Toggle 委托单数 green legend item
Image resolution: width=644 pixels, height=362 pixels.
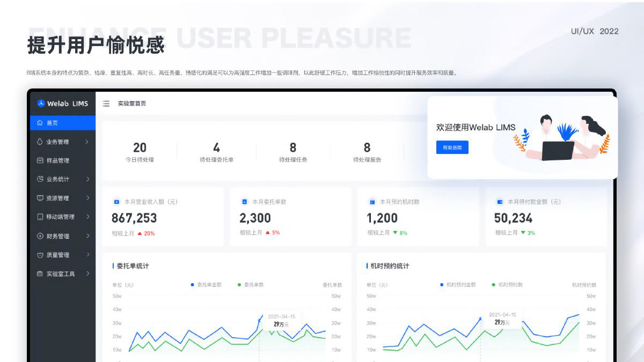click(x=251, y=285)
